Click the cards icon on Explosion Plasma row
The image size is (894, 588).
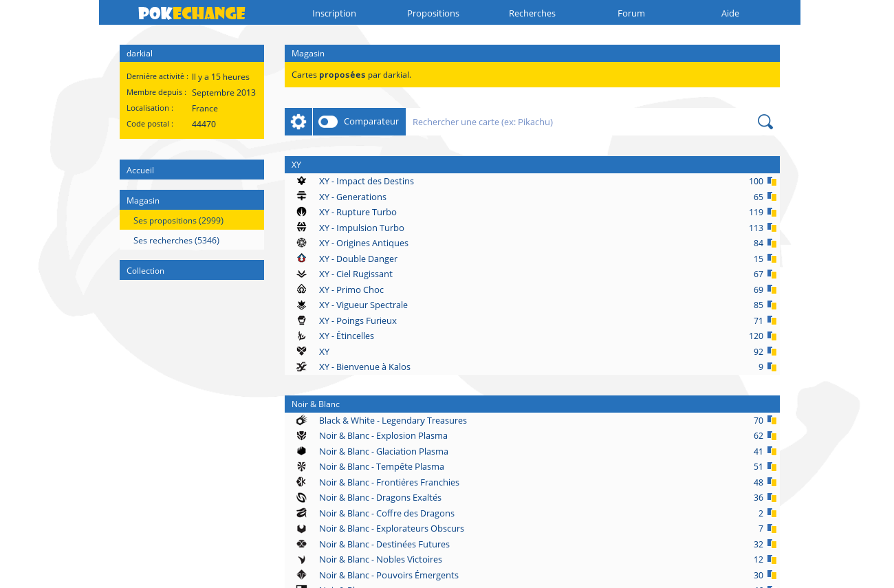pos(772,435)
